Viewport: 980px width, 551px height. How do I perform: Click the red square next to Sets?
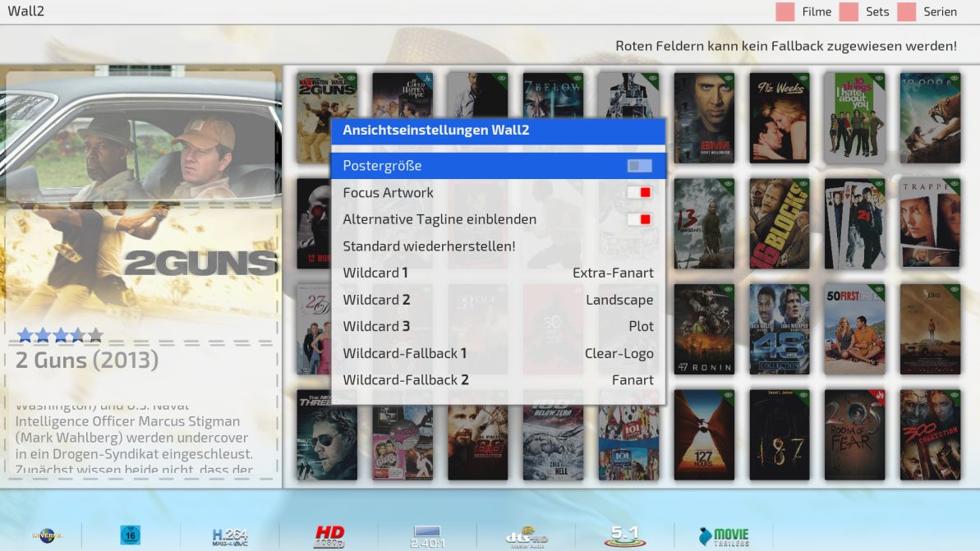[849, 11]
